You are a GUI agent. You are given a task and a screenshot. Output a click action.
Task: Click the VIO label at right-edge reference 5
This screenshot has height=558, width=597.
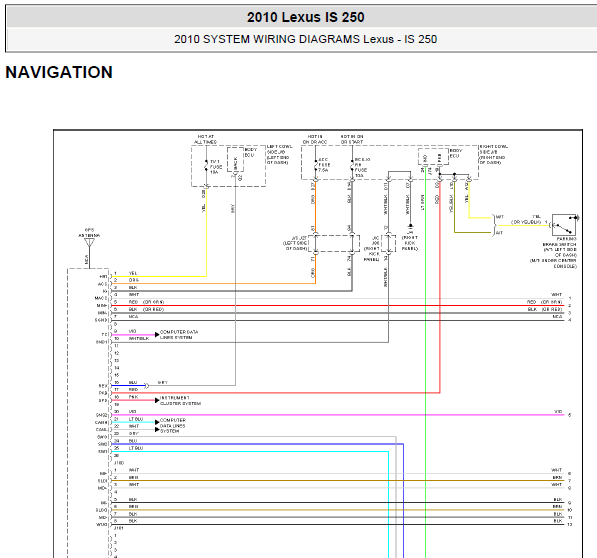[558, 411]
